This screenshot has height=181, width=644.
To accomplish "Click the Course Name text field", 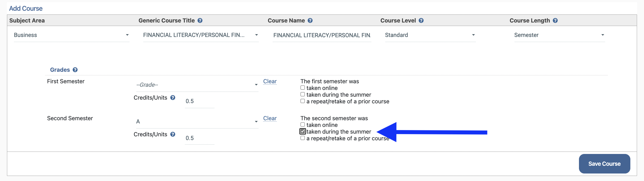I will tap(322, 35).
